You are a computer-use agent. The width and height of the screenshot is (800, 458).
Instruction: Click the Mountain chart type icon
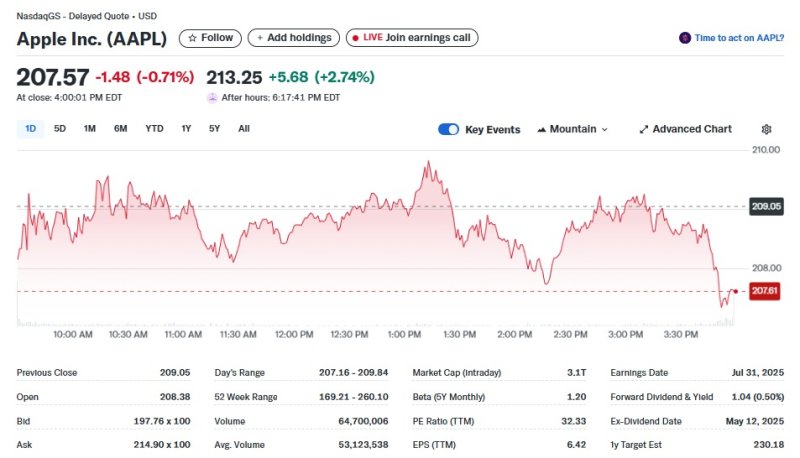point(541,130)
